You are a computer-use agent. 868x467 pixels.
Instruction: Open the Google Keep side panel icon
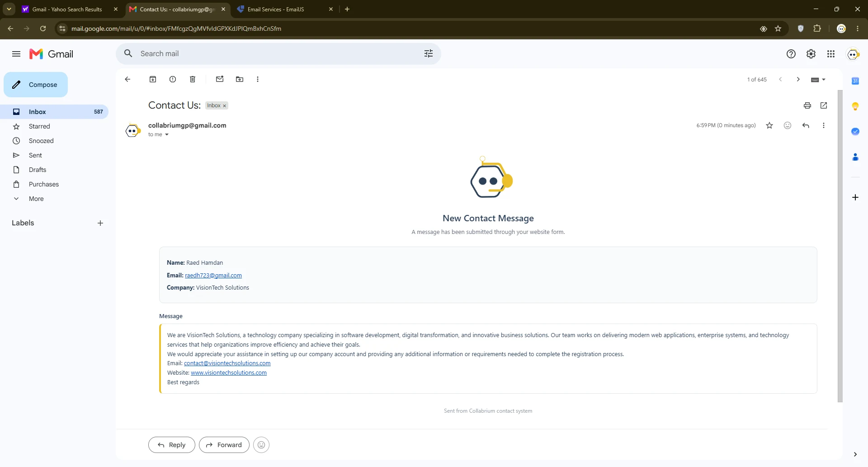click(855, 106)
